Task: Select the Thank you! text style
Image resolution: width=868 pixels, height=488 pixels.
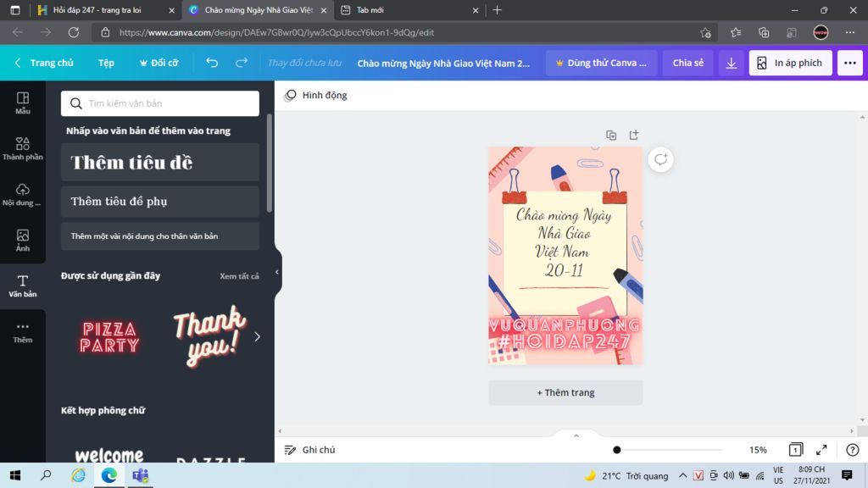Action: [209, 337]
